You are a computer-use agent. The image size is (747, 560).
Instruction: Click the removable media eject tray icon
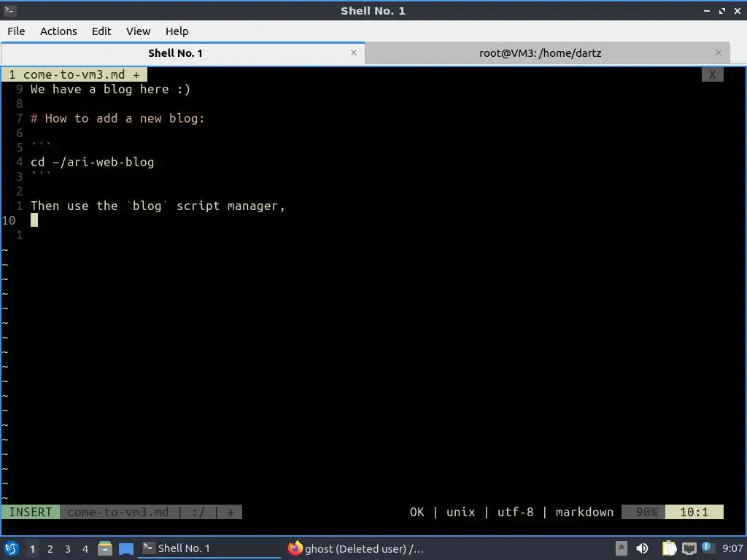(x=621, y=548)
